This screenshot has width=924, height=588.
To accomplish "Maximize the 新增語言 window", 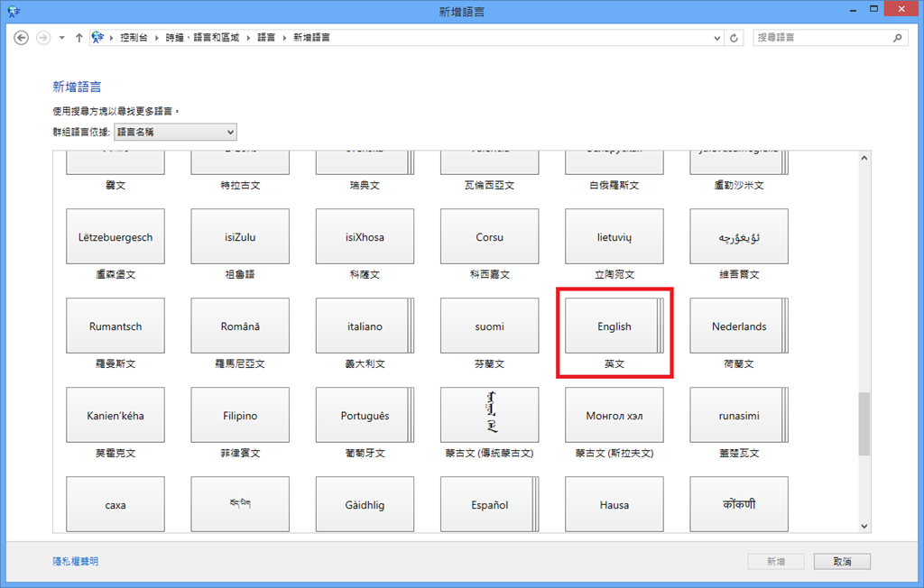I will 873,9.
